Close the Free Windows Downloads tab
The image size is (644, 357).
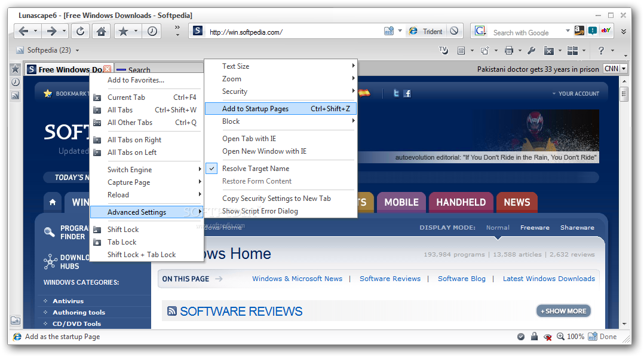tap(107, 69)
